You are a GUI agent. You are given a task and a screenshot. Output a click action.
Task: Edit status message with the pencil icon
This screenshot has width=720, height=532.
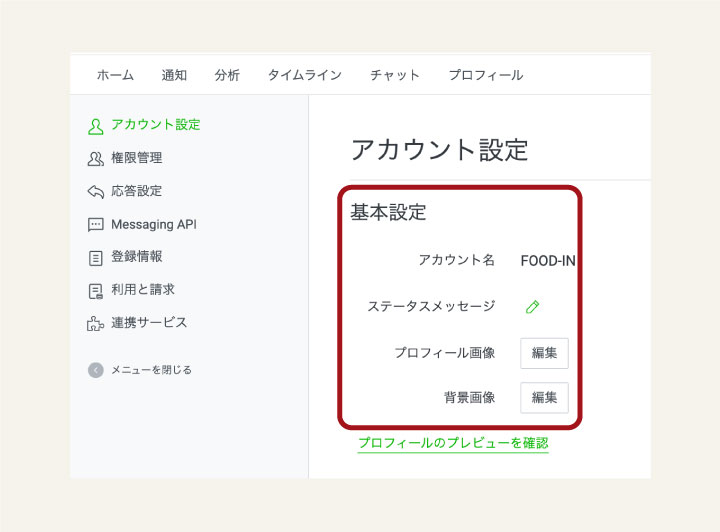(x=532, y=307)
